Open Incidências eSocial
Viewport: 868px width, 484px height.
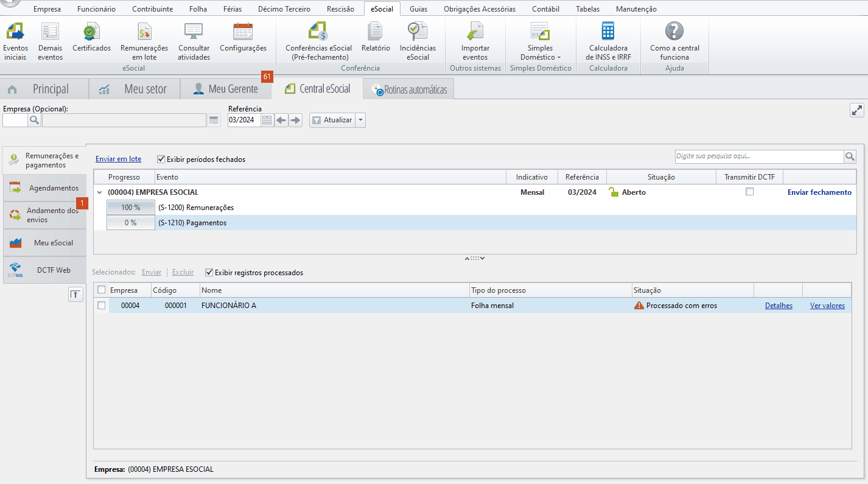(418, 41)
